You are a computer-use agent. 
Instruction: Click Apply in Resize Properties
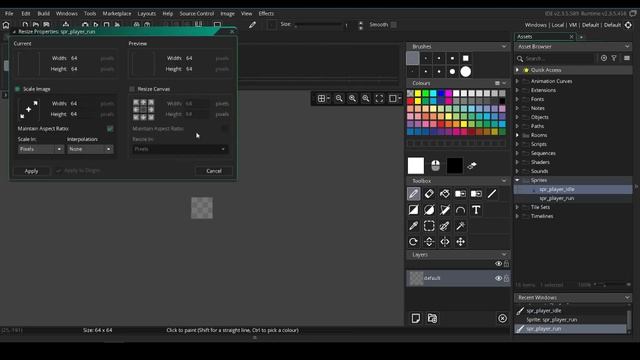31,171
